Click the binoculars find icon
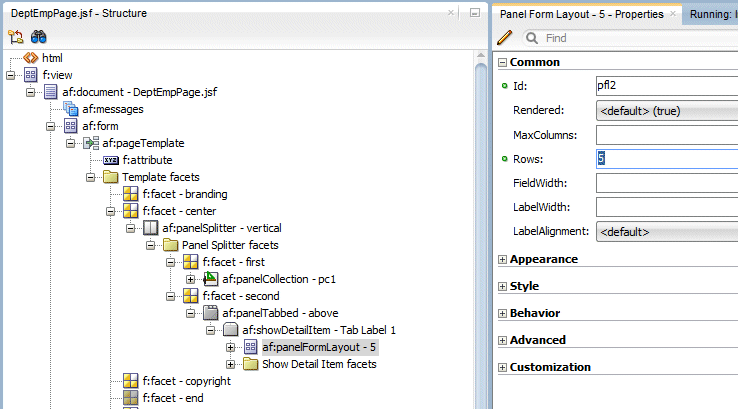738x409 pixels. pos(39,37)
